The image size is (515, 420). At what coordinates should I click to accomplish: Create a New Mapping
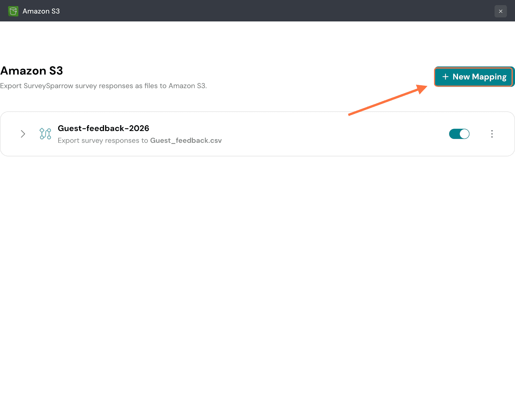[473, 77]
